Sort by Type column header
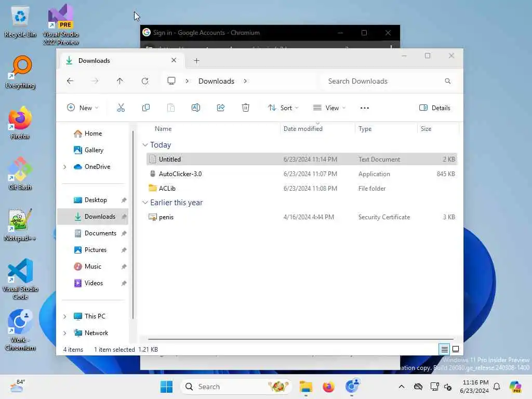The image size is (532, 399). [x=386, y=129]
